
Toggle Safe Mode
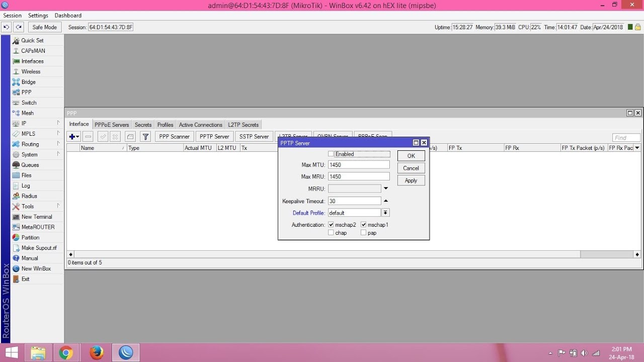click(44, 27)
